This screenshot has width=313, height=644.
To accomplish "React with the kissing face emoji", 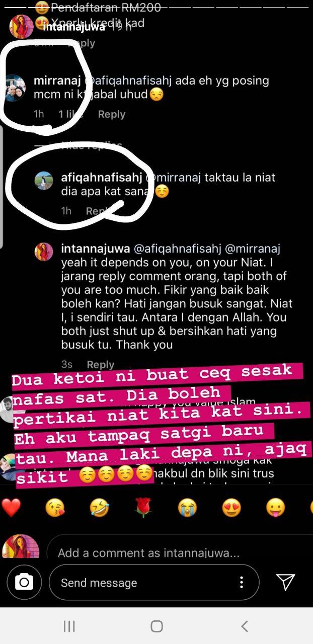I will pos(55,508).
